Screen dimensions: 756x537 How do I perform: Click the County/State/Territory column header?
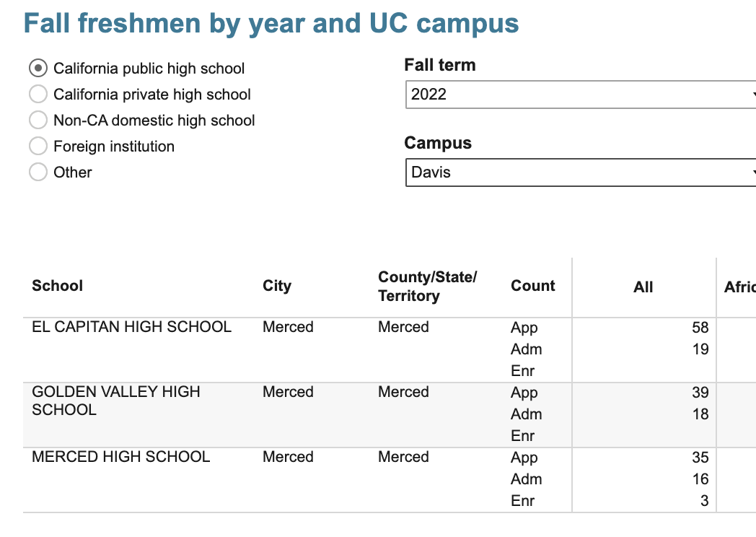(x=428, y=287)
